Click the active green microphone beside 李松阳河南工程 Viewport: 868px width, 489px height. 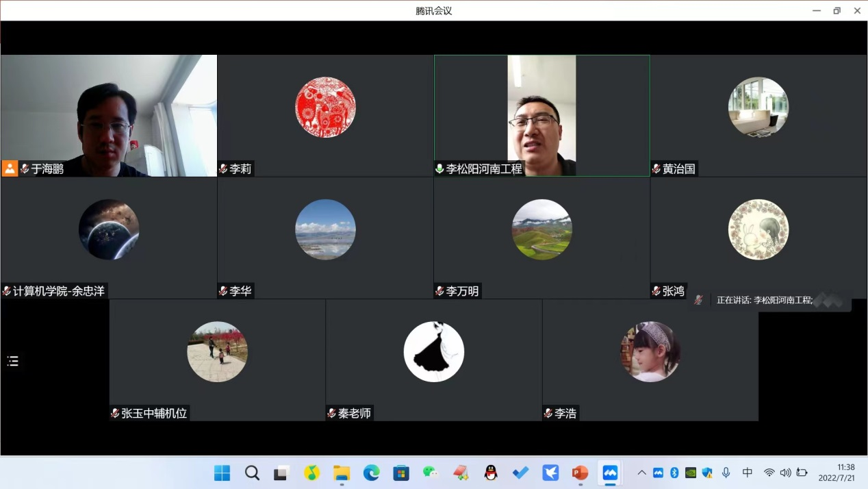tap(439, 168)
